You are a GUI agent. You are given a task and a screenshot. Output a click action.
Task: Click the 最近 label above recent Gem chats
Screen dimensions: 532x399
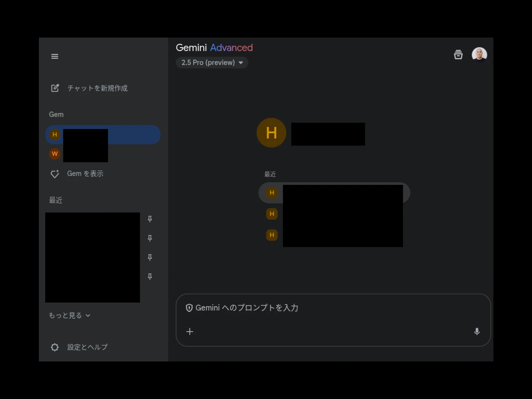point(270,174)
